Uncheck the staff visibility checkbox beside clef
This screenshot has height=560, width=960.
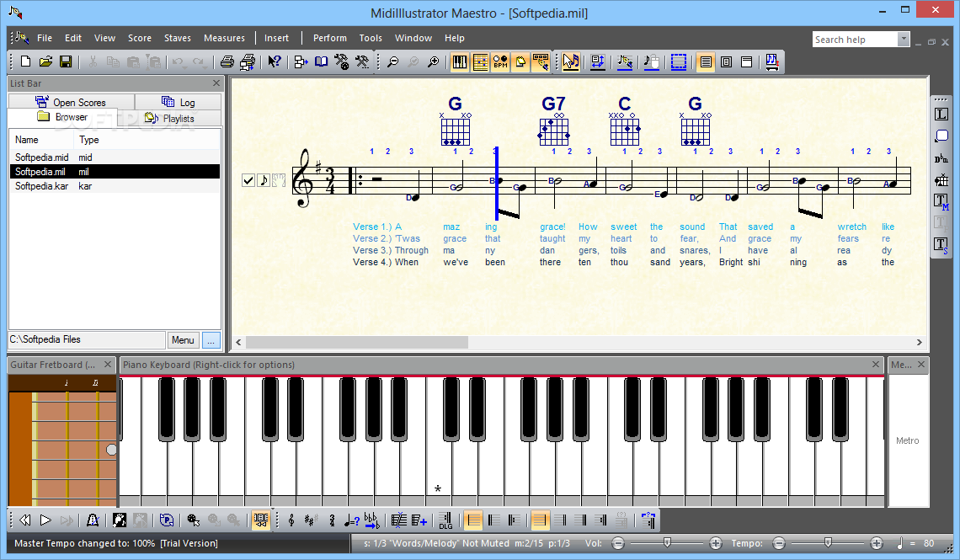click(248, 180)
